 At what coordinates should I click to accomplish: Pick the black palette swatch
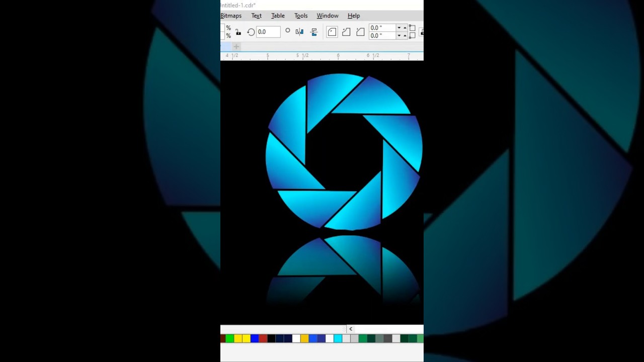click(271, 338)
